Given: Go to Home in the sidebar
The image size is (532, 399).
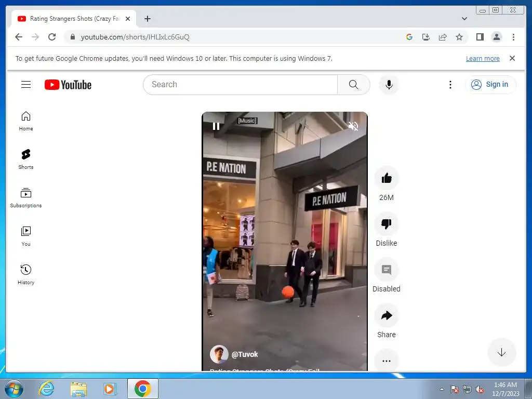Looking at the screenshot, I should (26, 121).
